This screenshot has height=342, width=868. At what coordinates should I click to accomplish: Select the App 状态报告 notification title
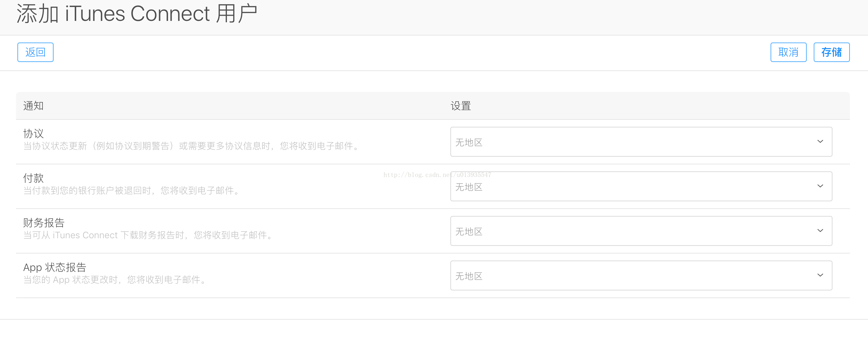(55, 267)
